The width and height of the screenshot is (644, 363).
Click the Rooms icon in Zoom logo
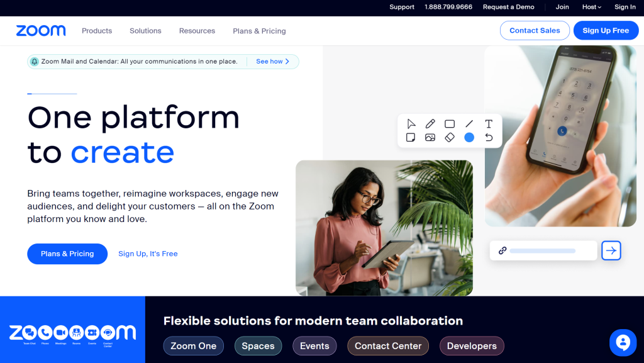(x=76, y=333)
